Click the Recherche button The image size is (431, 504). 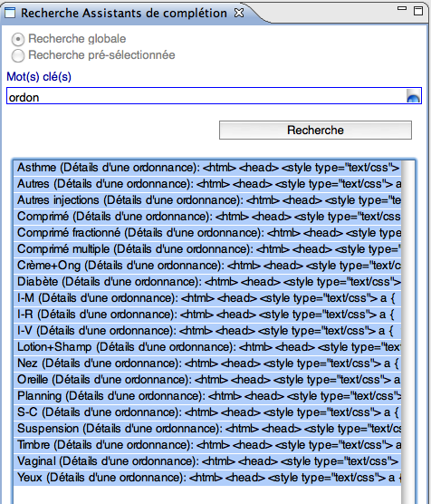click(x=315, y=130)
